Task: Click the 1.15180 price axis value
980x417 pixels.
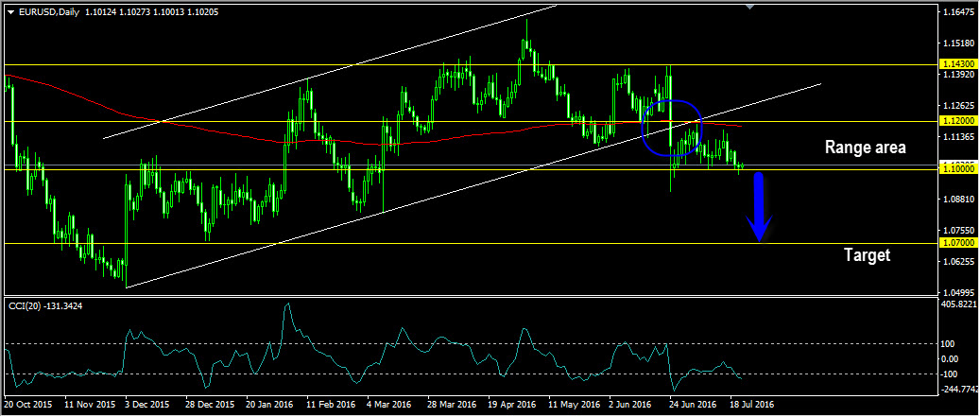Action: click(960, 43)
